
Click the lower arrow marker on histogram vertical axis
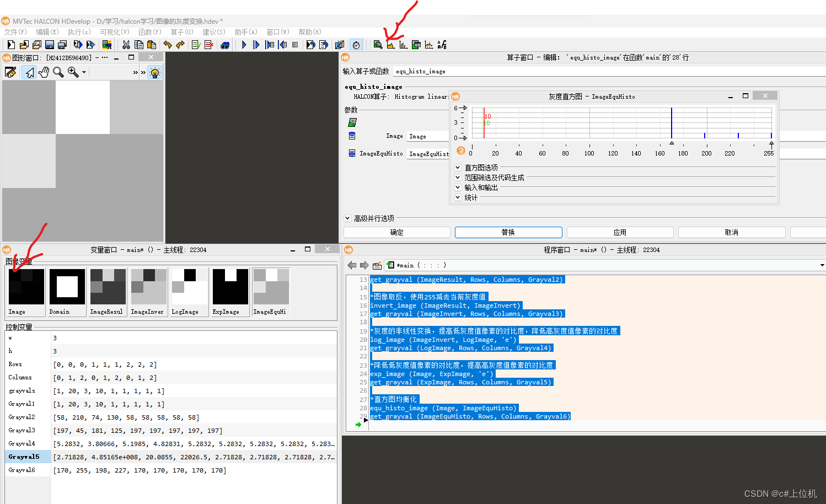click(464, 138)
